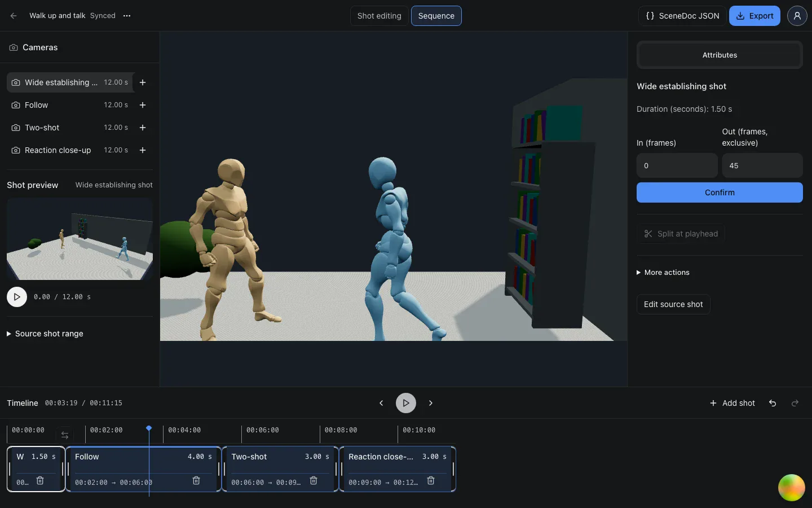Play the shot preview
This screenshot has width=812, height=508.
pyautogui.click(x=17, y=297)
